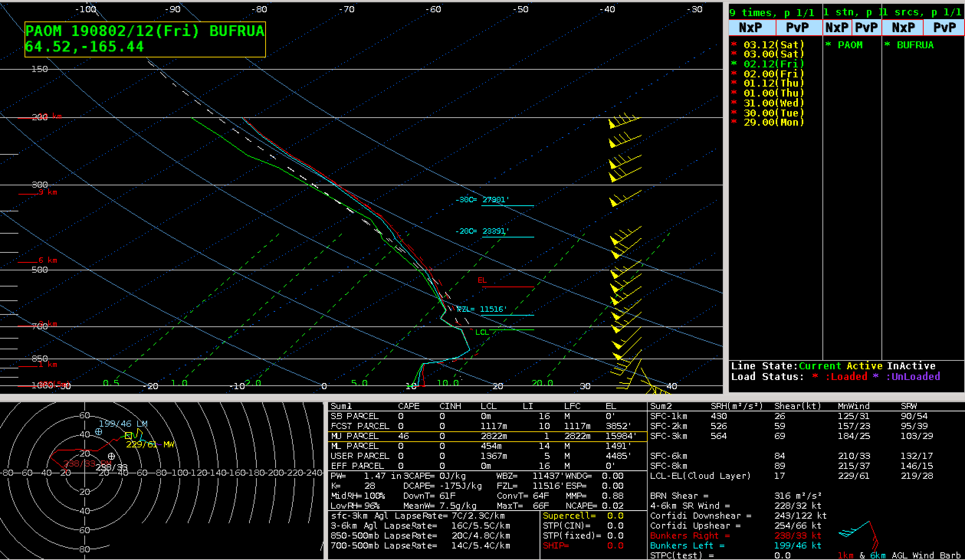Viewport: 965px width, 560px height.
Task: Select the USER PARCEL row
Action: (x=487, y=456)
